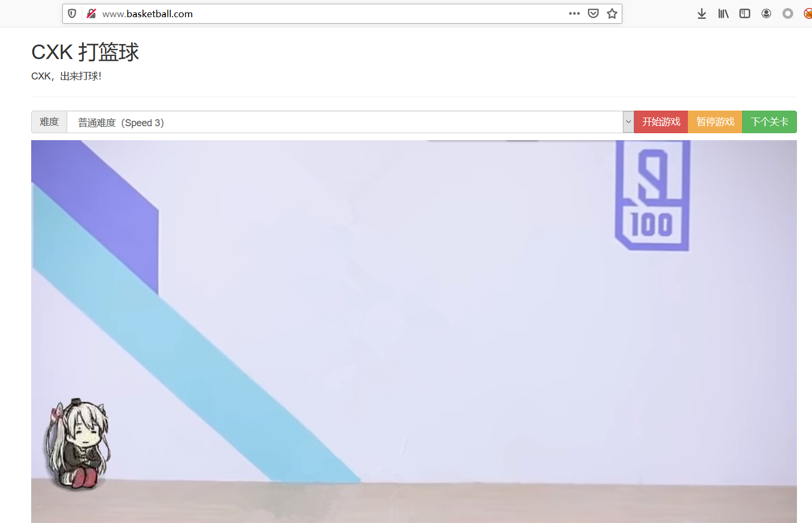Click the URL www.basketball.com in address bar

(147, 14)
